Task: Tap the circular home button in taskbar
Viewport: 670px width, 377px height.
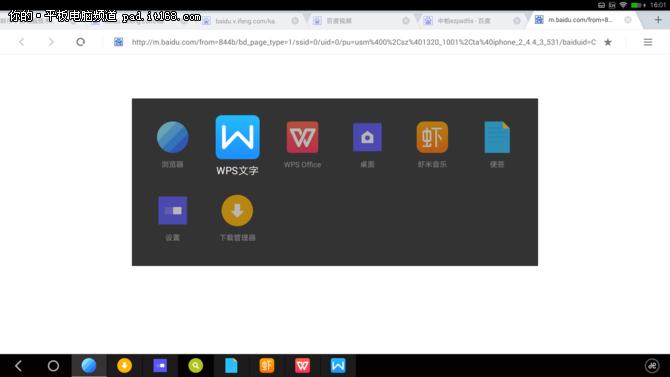Action: 53,366
